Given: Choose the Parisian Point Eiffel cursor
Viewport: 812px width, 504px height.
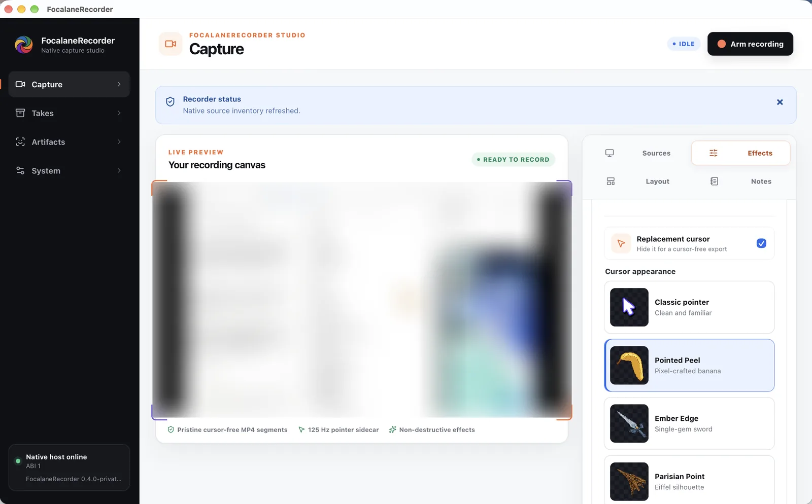Looking at the screenshot, I should (689, 480).
